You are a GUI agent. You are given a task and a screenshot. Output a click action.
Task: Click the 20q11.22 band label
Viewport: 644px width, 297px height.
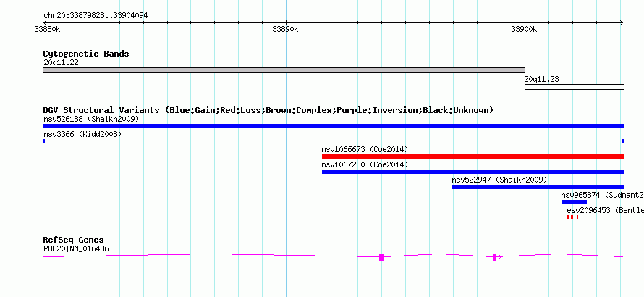click(x=61, y=63)
